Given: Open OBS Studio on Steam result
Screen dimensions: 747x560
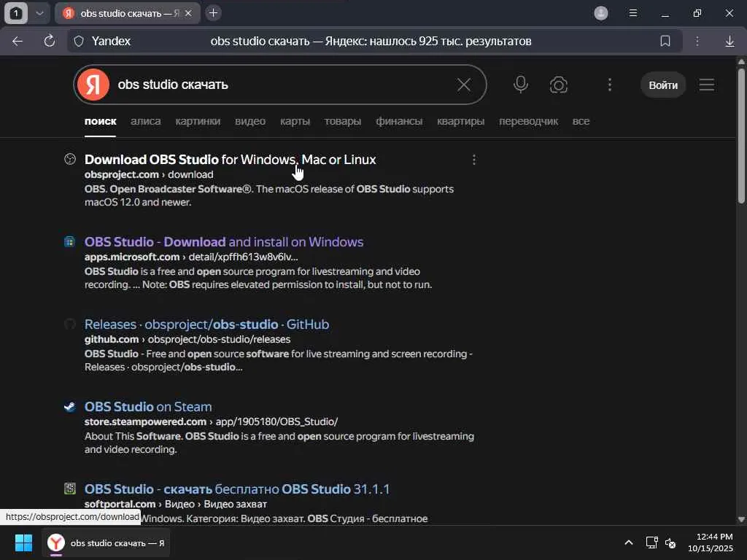Looking at the screenshot, I should (x=148, y=407).
